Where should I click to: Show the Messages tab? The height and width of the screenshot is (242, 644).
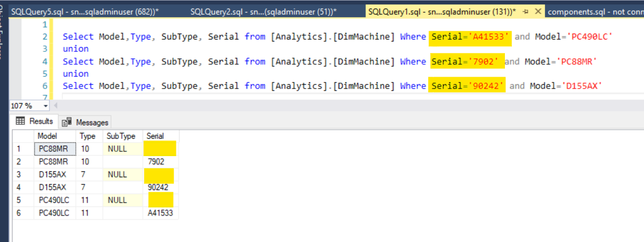coord(86,122)
